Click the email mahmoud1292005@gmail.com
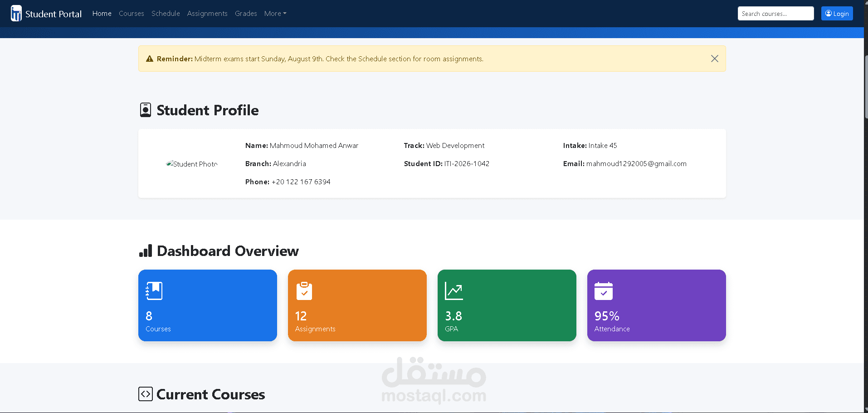 636,164
